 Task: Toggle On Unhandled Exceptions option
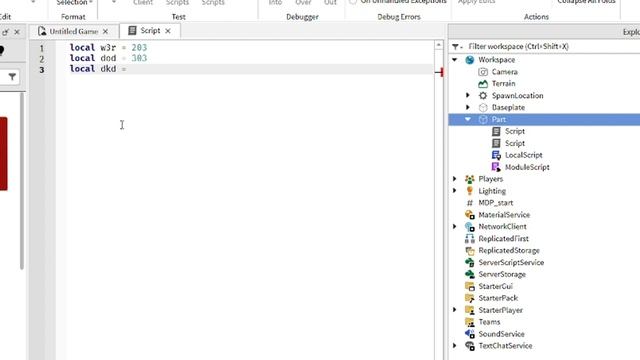click(x=353, y=2)
